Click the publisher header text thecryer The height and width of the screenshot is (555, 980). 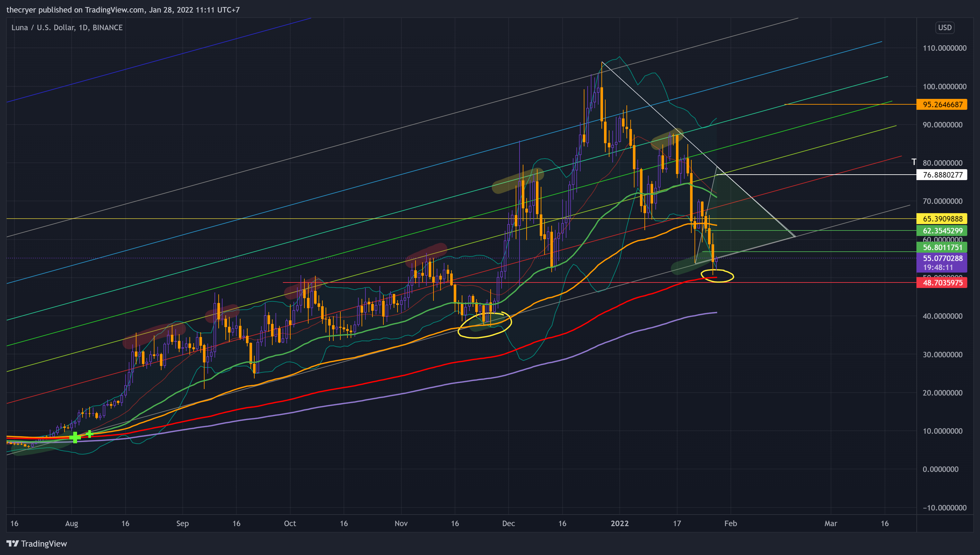point(22,10)
